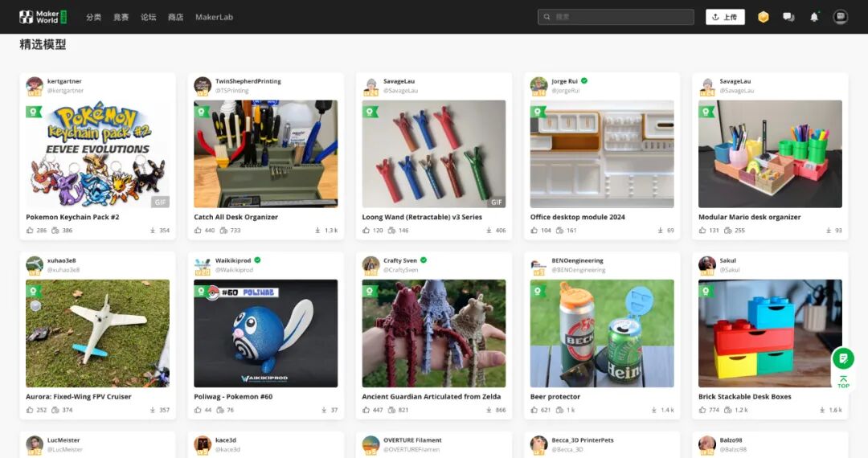
Task: Open the 竞赛 menu item
Action: pos(121,17)
